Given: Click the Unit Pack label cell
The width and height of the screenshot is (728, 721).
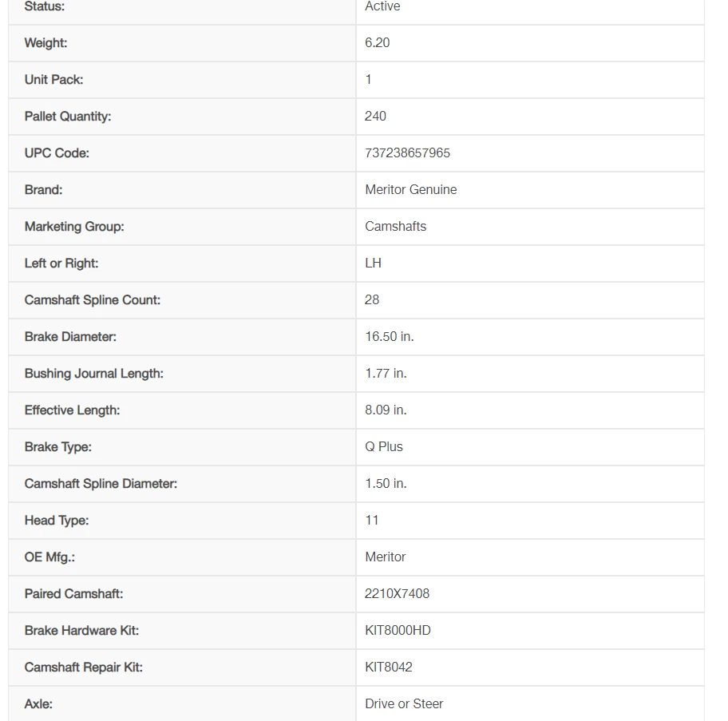Looking at the screenshot, I should [182, 80].
